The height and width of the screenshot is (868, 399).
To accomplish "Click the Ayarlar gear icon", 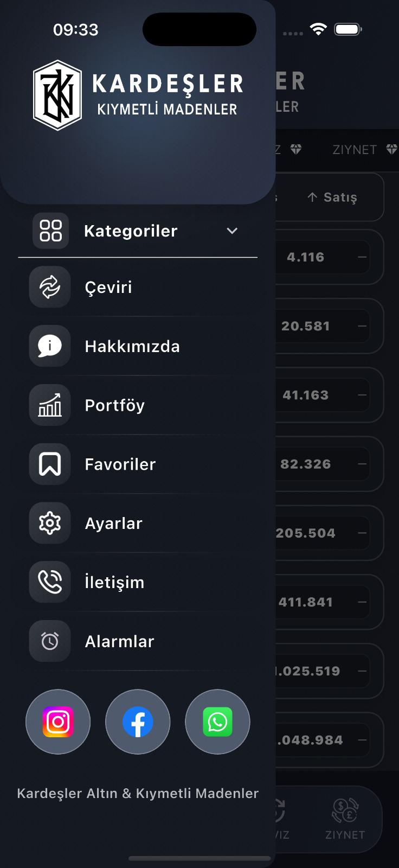I will pyautogui.click(x=50, y=524).
